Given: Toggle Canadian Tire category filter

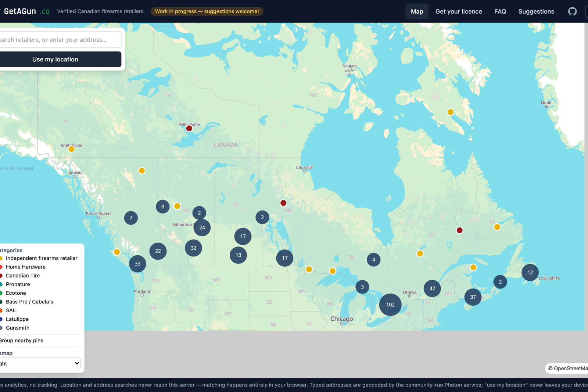Looking at the screenshot, I should pos(20,276).
